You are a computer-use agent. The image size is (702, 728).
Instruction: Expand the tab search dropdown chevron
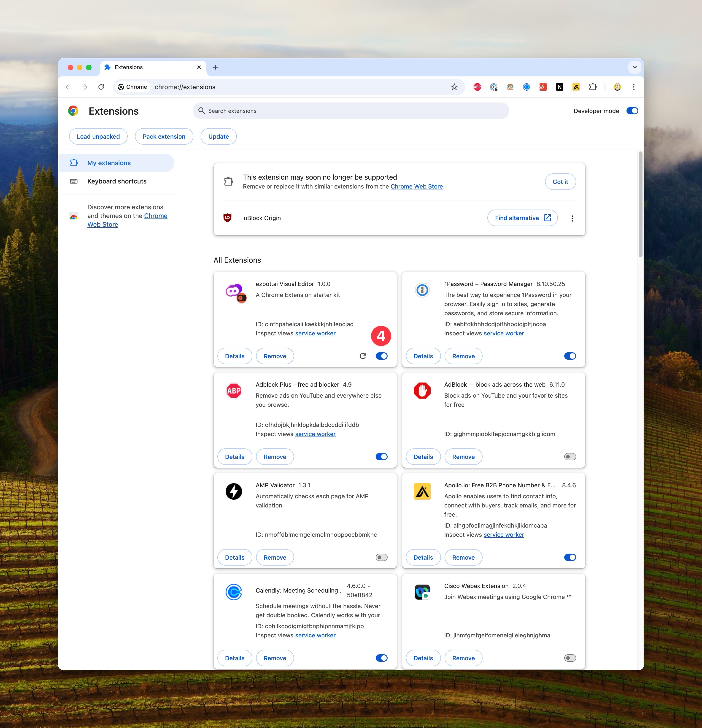pyautogui.click(x=635, y=67)
